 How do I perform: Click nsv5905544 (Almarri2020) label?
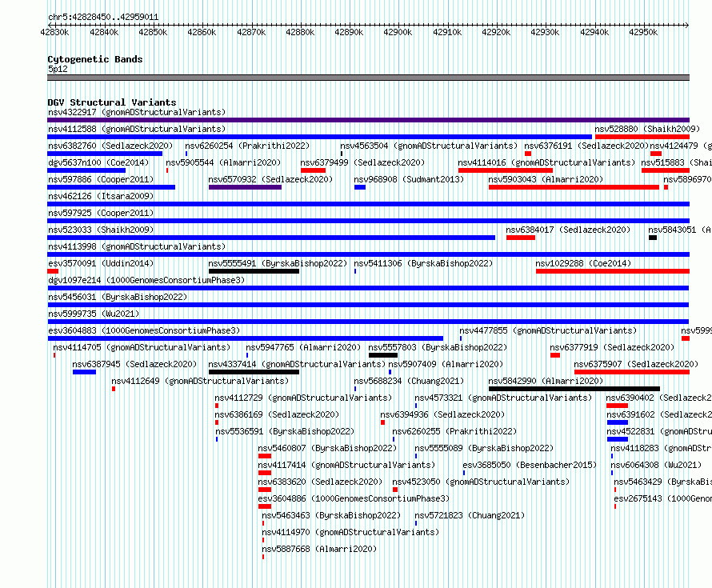click(x=223, y=162)
